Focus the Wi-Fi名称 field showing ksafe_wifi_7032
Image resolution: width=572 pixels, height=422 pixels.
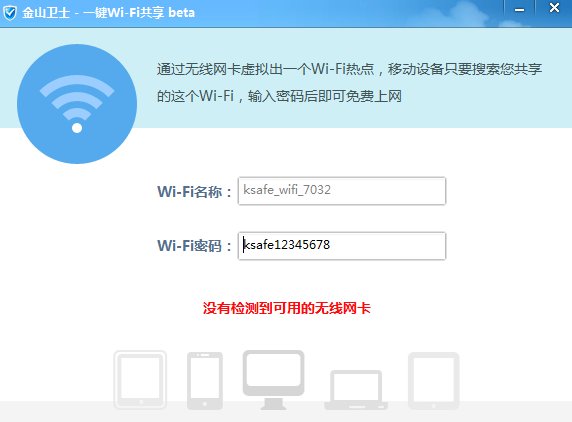[x=342, y=191]
